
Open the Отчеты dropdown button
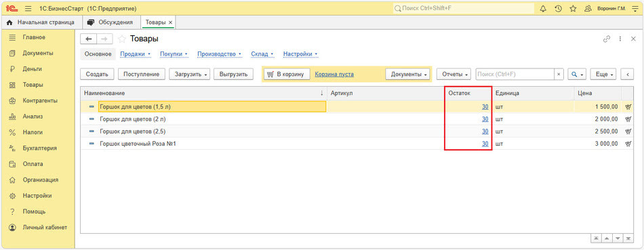click(454, 75)
